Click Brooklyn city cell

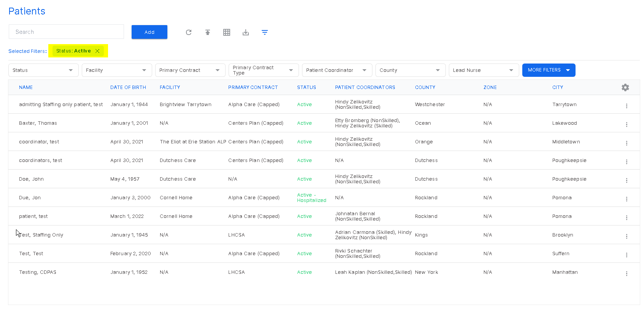tap(563, 235)
